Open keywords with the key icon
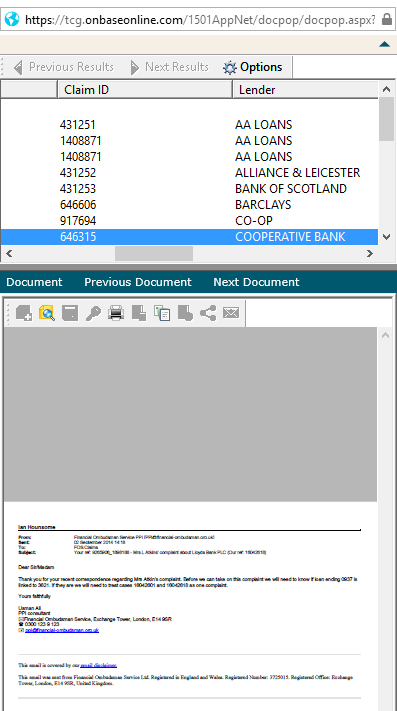397x711 pixels. tap(93, 313)
